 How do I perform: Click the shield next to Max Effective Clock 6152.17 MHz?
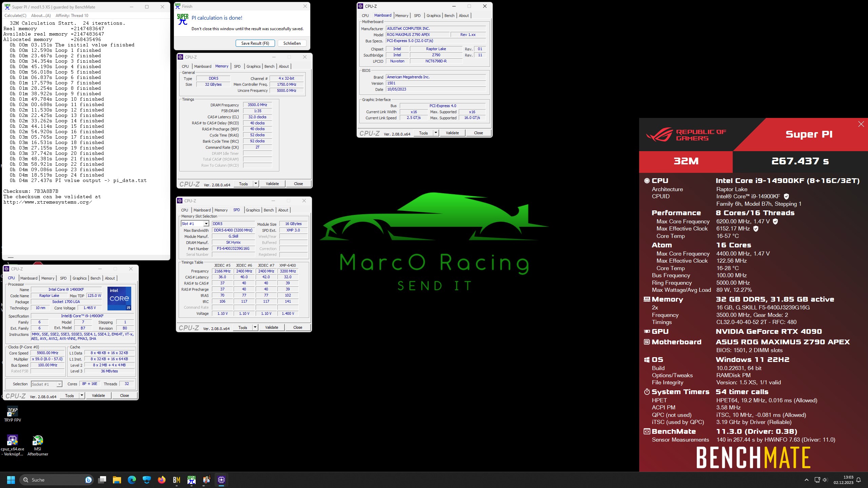coord(755,229)
